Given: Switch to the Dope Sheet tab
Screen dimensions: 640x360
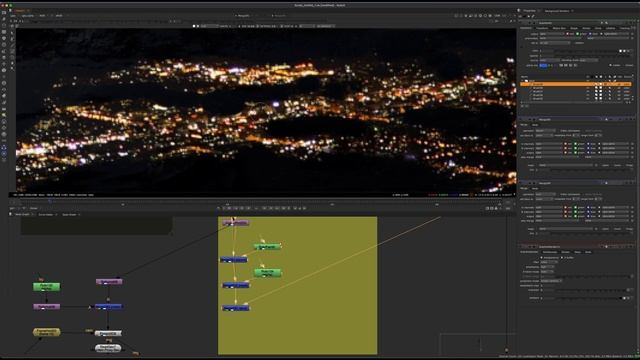Looking at the screenshot, I should (69, 214).
